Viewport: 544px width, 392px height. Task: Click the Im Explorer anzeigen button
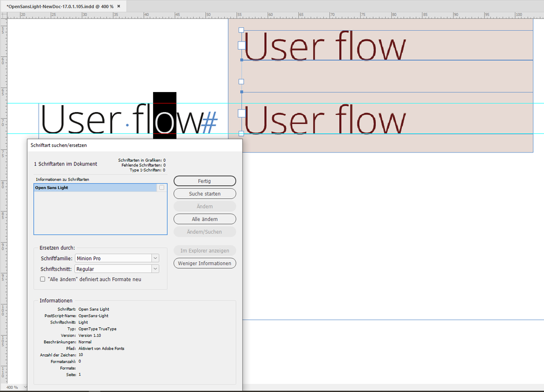point(204,250)
